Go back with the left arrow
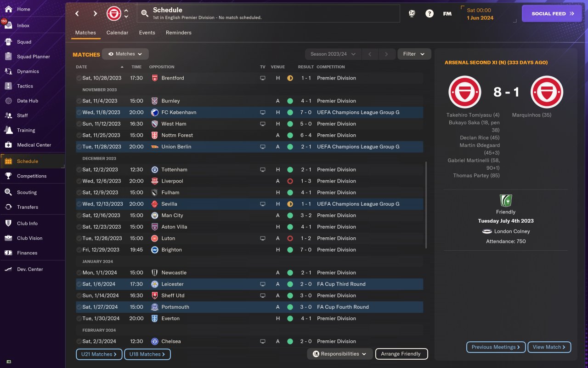 click(x=77, y=14)
